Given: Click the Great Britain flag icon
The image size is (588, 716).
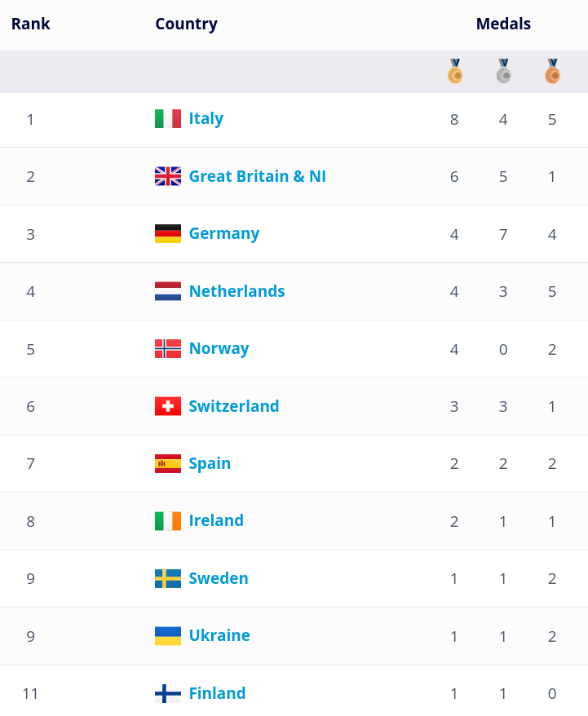Looking at the screenshot, I should [x=168, y=176].
